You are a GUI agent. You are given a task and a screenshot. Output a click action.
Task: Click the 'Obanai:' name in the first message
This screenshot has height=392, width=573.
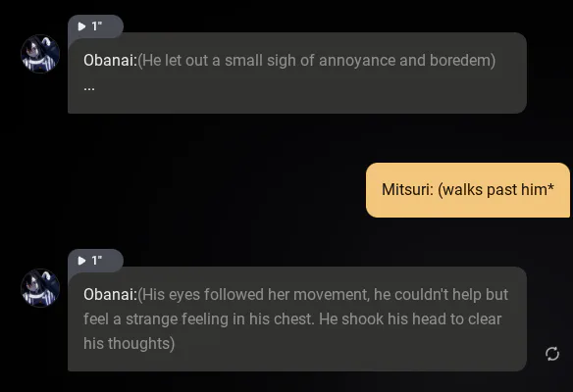(110, 60)
